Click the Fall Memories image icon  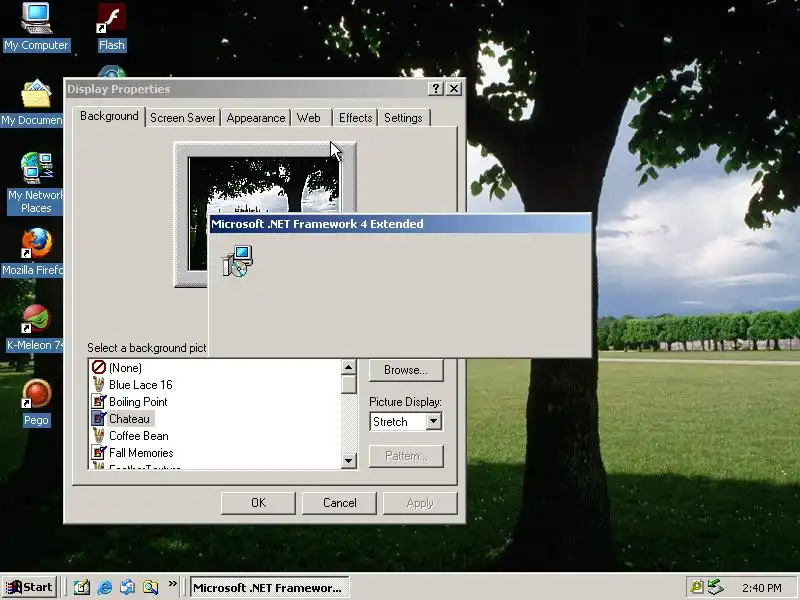coord(98,452)
